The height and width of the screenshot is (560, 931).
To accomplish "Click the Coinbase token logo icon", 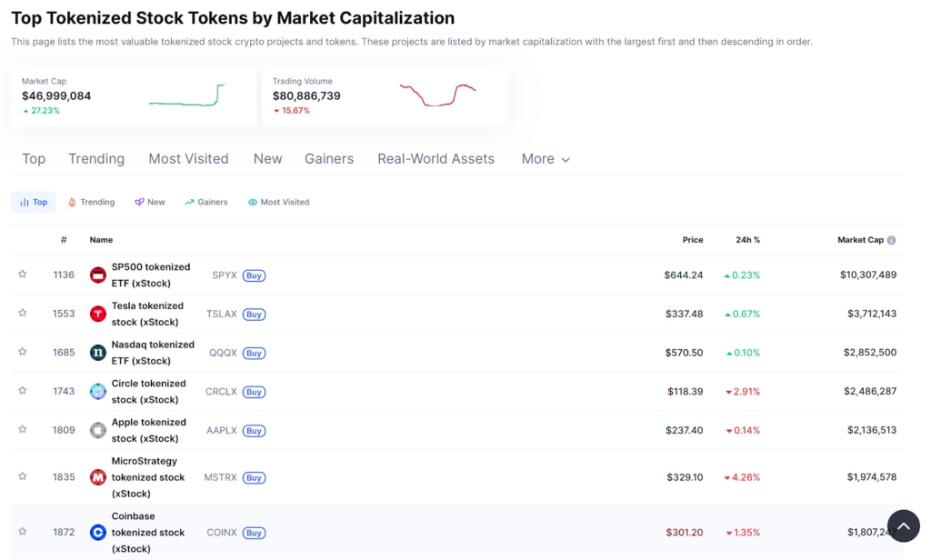I will [98, 533].
